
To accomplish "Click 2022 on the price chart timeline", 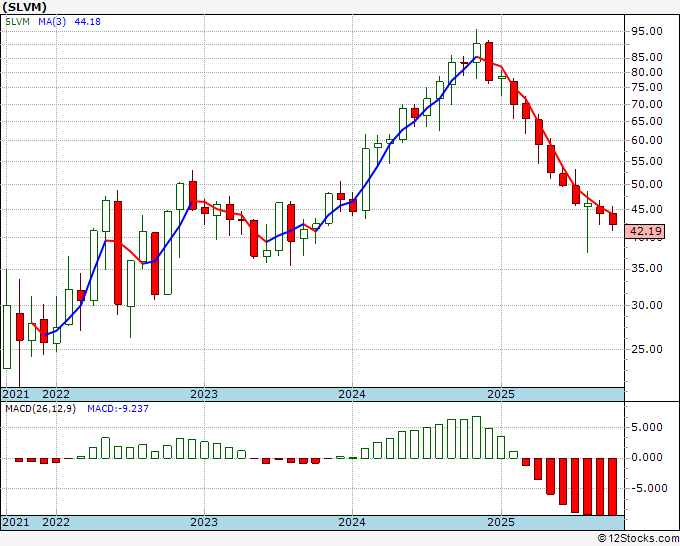I will (56, 394).
